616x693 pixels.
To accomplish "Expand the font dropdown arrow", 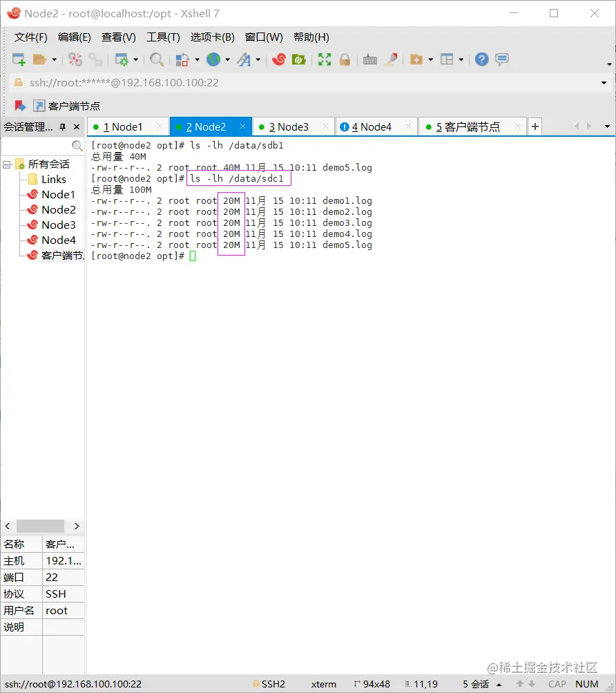I will point(258,59).
